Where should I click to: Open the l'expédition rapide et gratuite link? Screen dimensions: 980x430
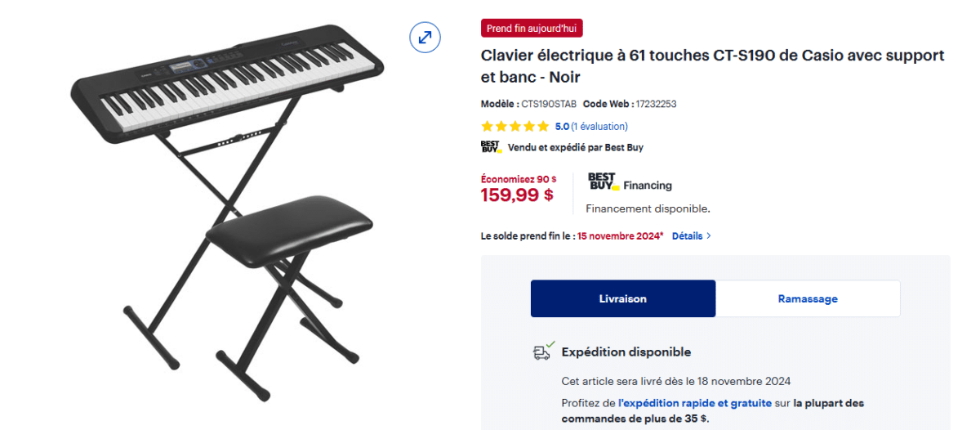(x=695, y=403)
